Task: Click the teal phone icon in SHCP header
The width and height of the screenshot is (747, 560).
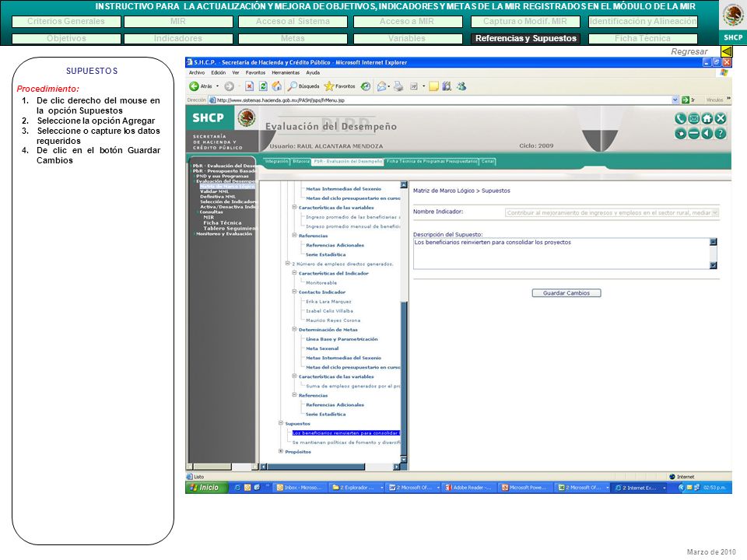Action: tap(680, 118)
